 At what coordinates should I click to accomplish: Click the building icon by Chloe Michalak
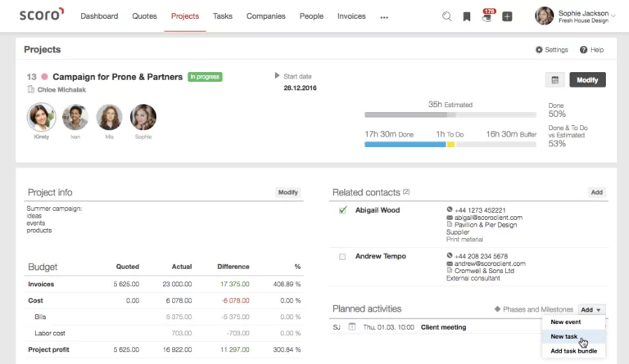31,89
